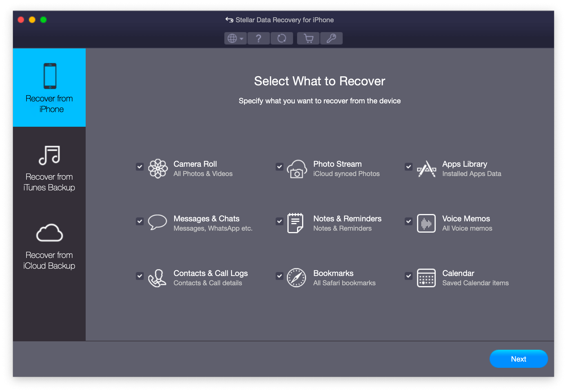Deselect the Apps Library checkbox

(409, 167)
